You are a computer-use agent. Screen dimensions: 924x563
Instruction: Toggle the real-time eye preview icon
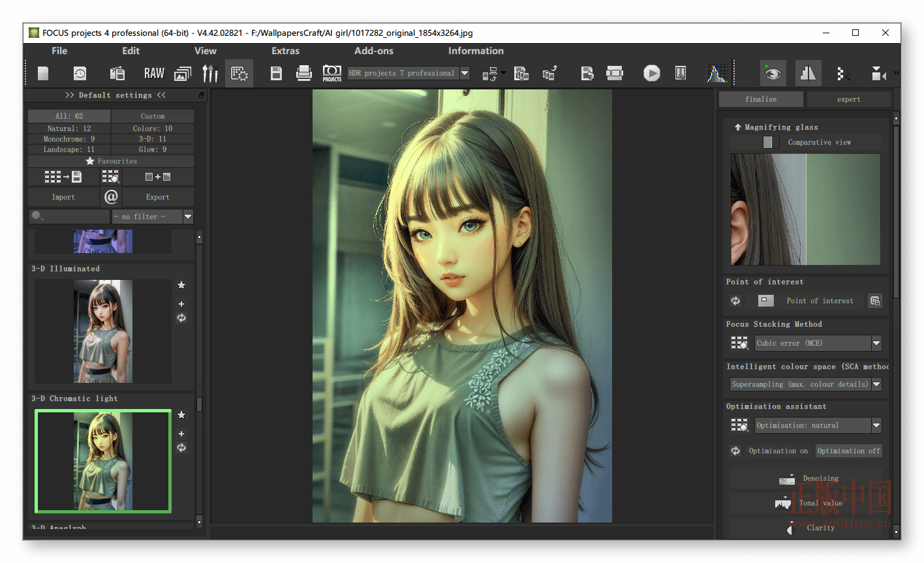[x=773, y=73]
